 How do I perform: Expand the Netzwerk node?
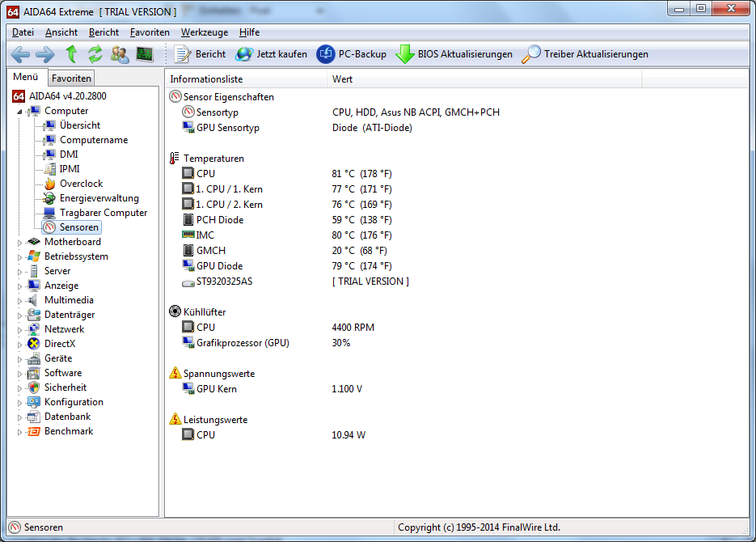click(19, 330)
